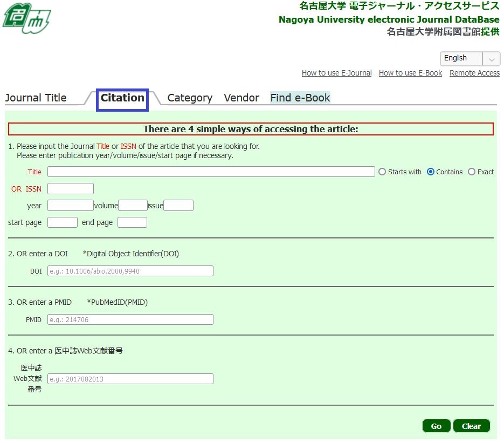
Task: Open the Vendor tab
Action: coord(241,98)
